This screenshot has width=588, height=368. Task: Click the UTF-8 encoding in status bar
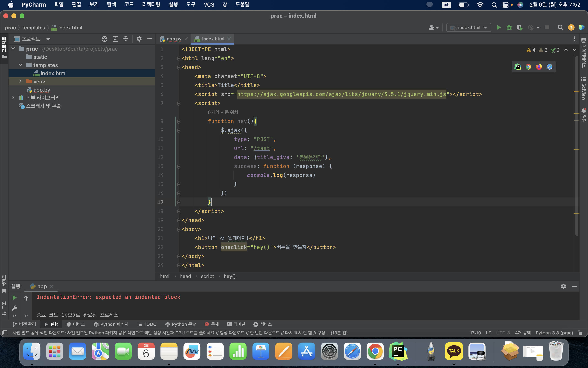503,333
